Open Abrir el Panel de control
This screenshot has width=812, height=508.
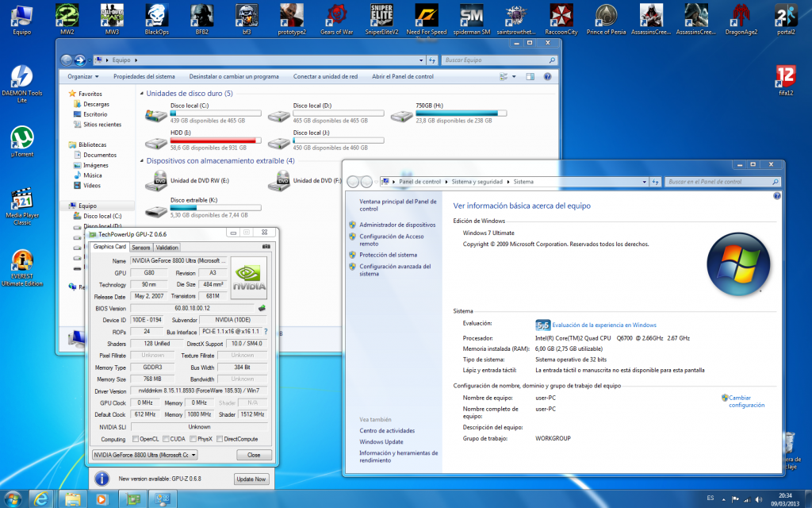click(x=403, y=77)
